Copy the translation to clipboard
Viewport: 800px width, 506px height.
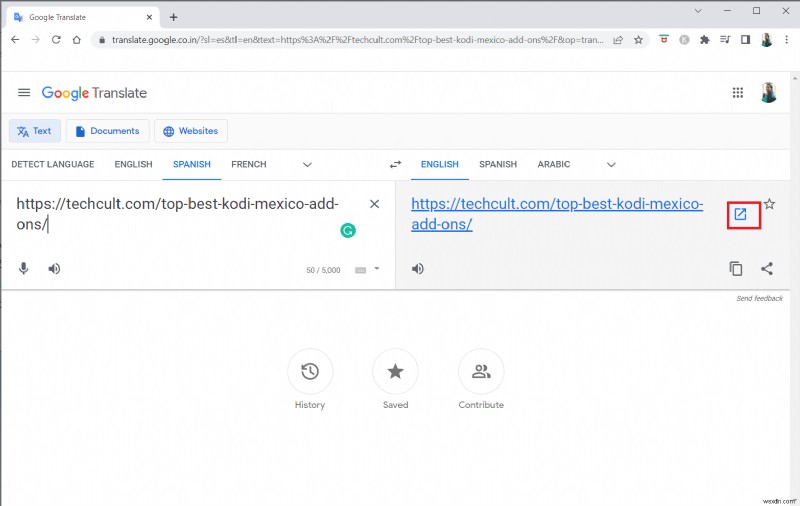point(736,268)
